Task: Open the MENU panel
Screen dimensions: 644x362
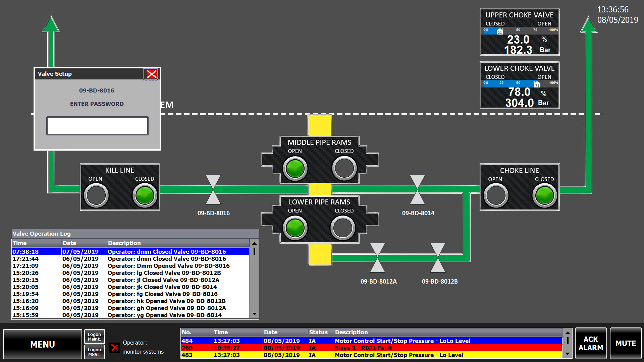Action: [x=43, y=344]
